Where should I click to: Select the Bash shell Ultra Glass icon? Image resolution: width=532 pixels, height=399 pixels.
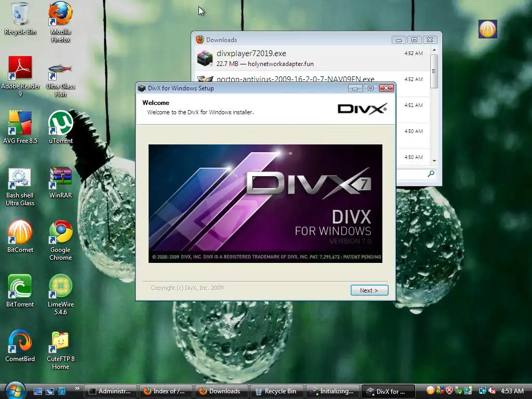(20, 187)
